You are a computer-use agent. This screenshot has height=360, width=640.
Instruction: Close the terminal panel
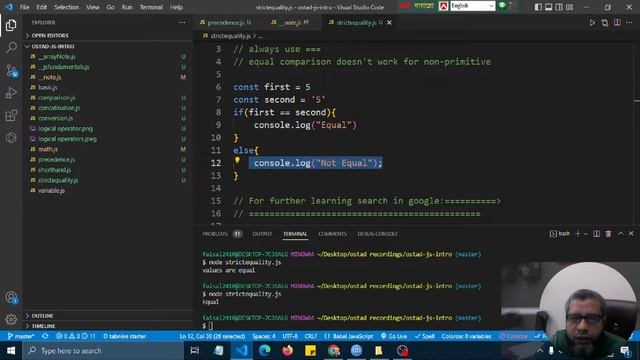(x=631, y=233)
